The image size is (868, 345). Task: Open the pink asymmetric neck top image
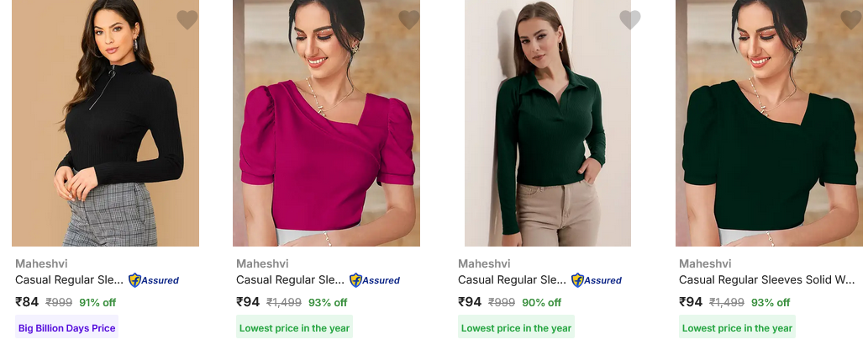pos(326,123)
